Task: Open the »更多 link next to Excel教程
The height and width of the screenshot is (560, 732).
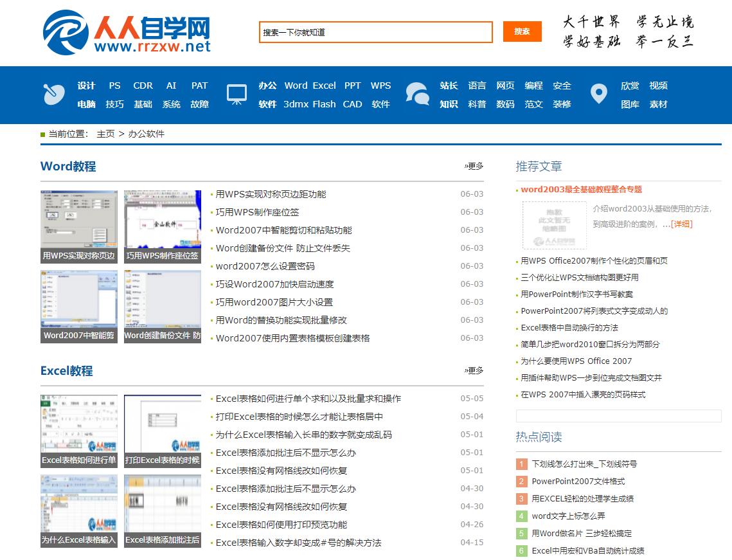Action: pyautogui.click(x=472, y=370)
